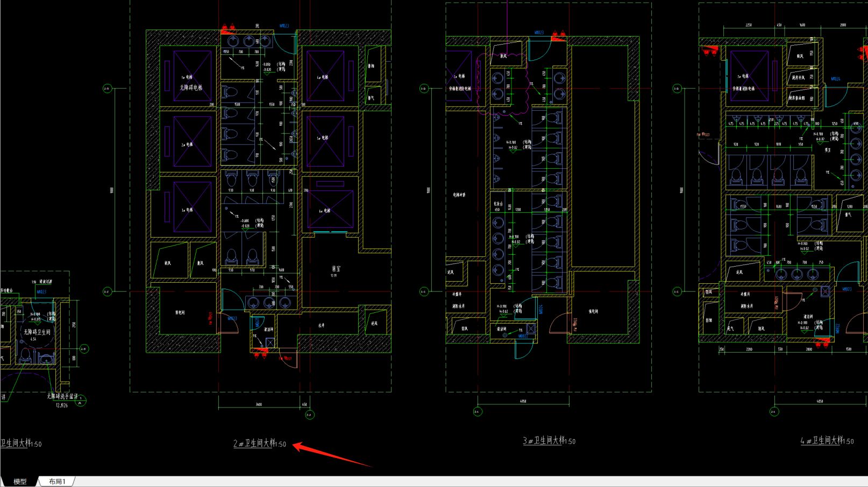The width and height of the screenshot is (868, 487).
Task: Click the 排烟 shaft label
Action: coord(371,66)
